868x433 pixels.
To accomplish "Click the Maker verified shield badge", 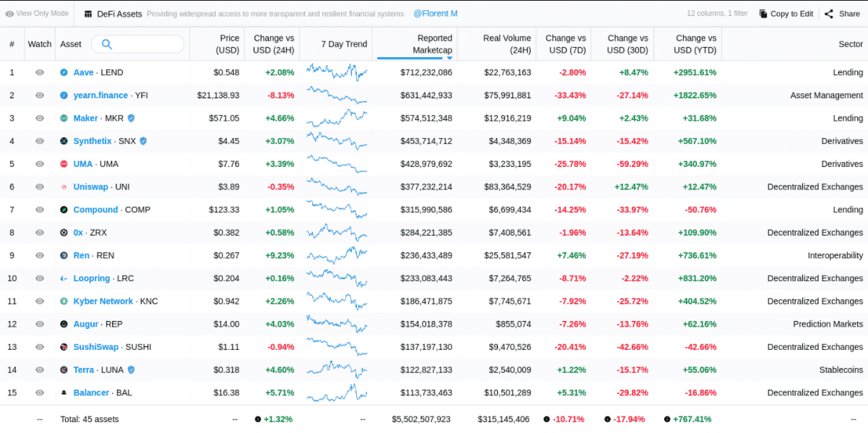I will coord(131,119).
